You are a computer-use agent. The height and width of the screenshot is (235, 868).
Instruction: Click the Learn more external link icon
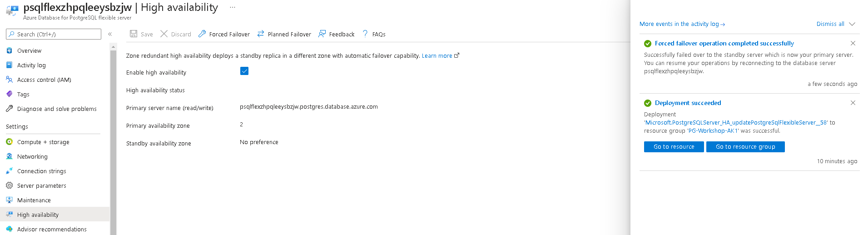click(457, 55)
